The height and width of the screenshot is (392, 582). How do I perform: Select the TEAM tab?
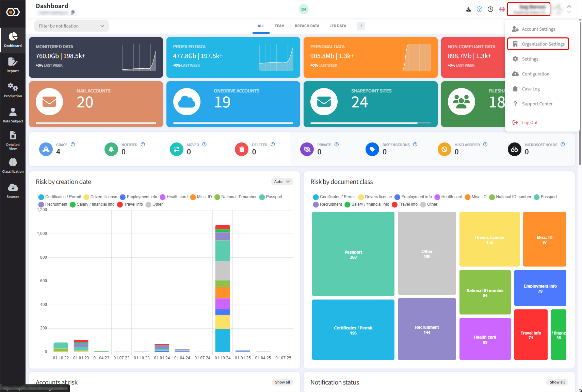tap(279, 25)
